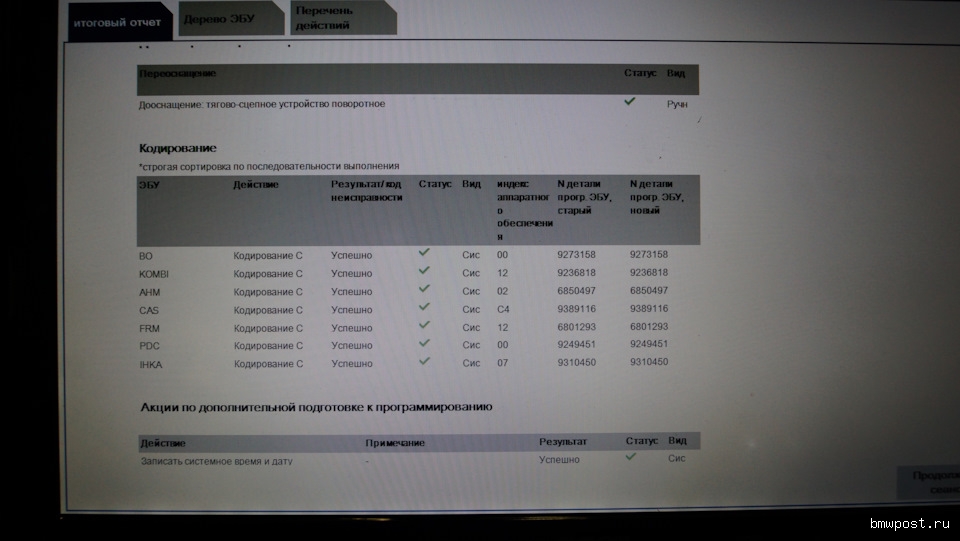Screen dimensions: 960x541
Task: Click the green status checkmark for KOMBI row
Action: click(x=424, y=271)
